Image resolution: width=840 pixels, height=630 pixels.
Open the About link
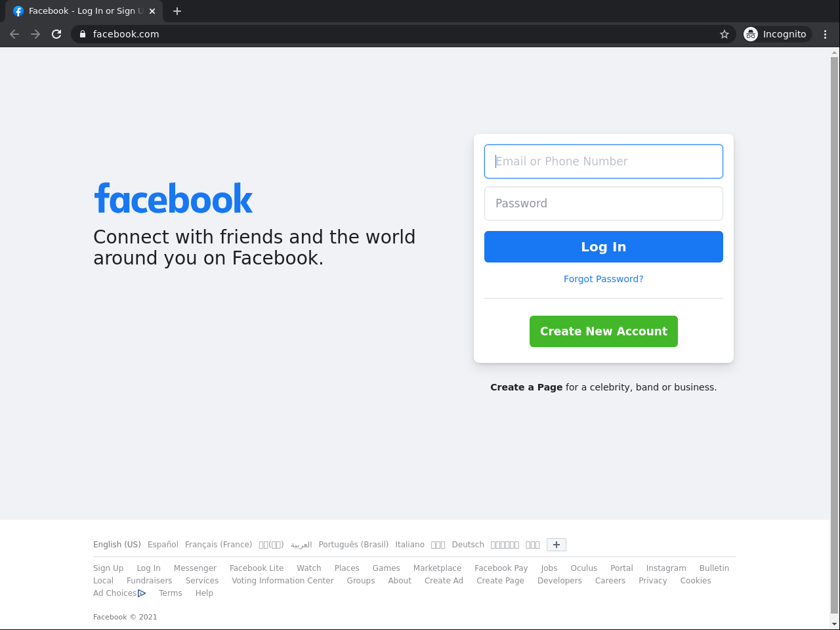pos(400,581)
